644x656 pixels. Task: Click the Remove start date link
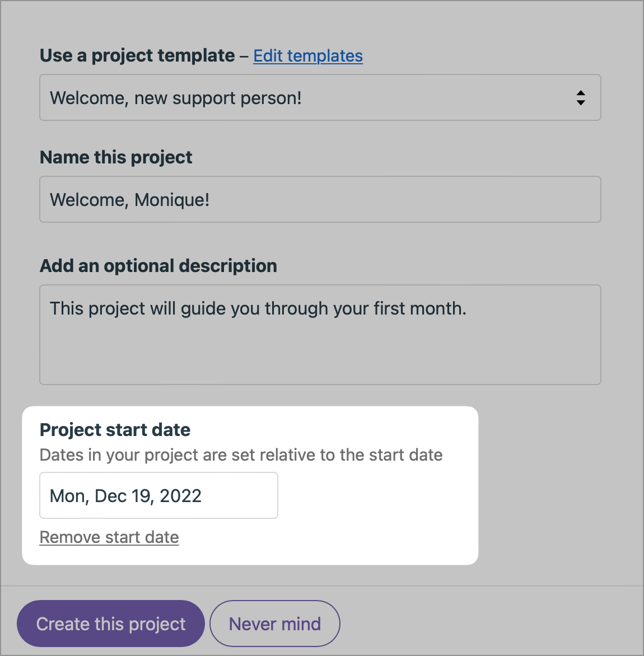[109, 537]
